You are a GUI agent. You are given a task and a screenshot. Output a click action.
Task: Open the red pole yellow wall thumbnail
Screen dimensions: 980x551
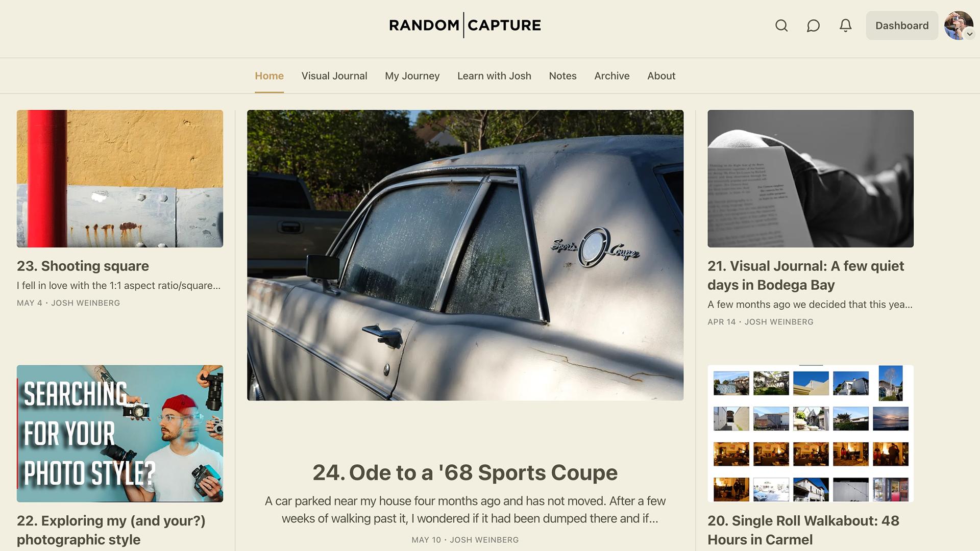point(120,179)
